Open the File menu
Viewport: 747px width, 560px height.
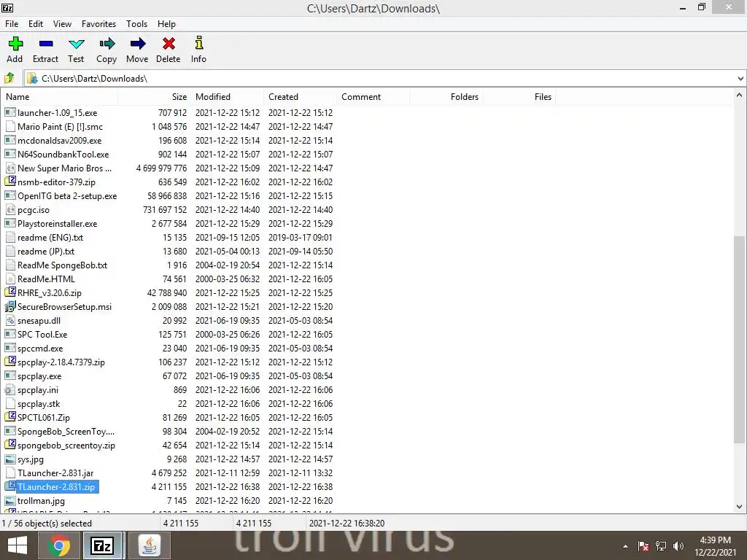12,24
